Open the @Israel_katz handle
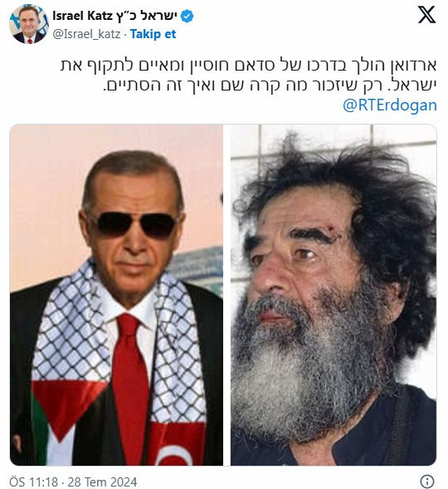 coord(86,34)
